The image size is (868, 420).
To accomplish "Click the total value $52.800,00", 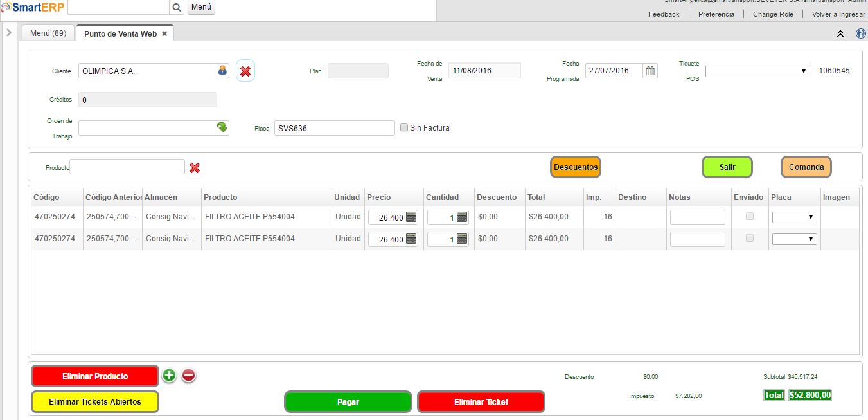I will click(x=810, y=395).
